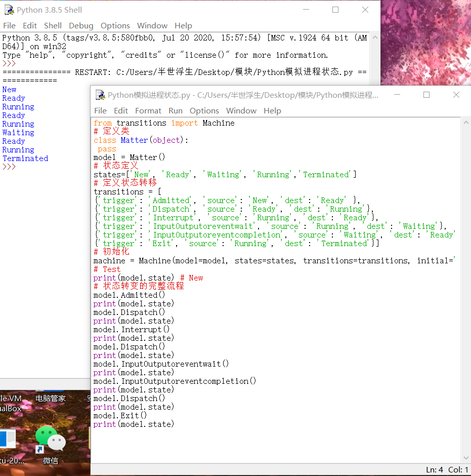
Task: Open the Run menu in editor
Action: click(x=176, y=110)
